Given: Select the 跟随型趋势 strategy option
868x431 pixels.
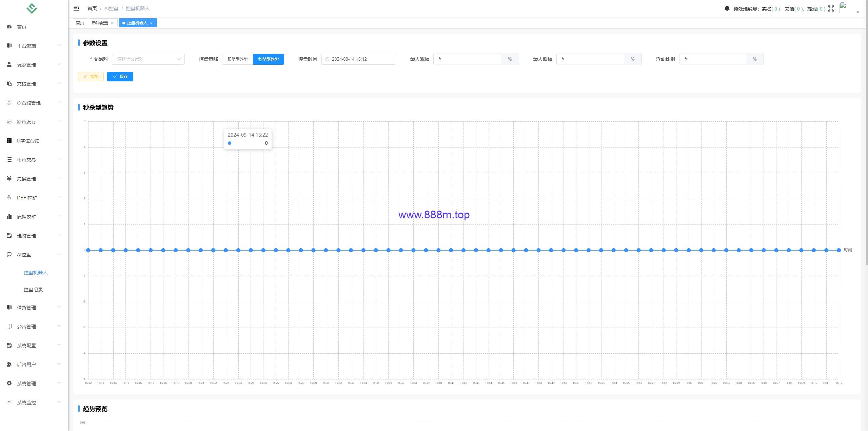Looking at the screenshot, I should [237, 59].
